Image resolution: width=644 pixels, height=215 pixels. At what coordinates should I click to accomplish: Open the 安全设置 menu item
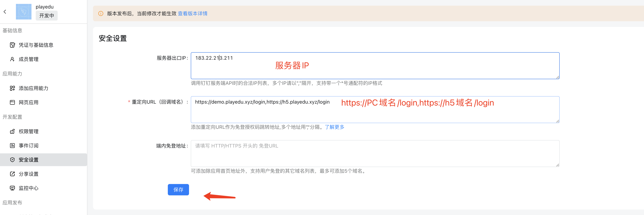[28, 160]
